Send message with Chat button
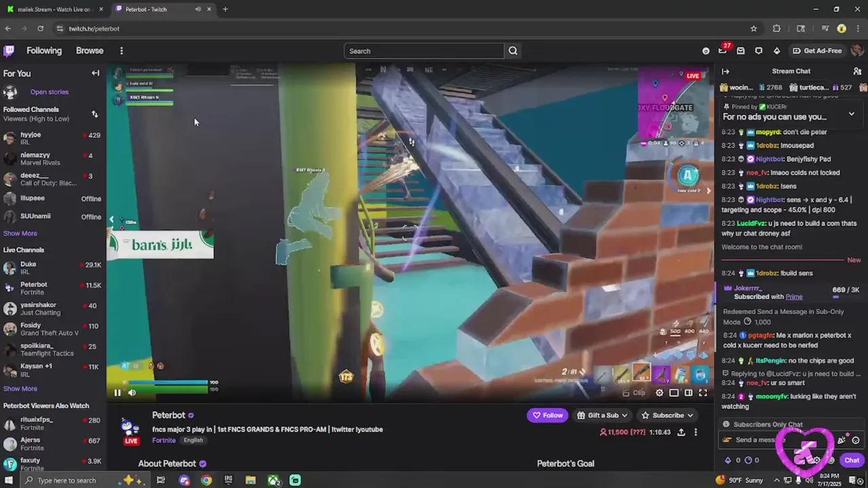This screenshot has width=868, height=488. coord(852,460)
